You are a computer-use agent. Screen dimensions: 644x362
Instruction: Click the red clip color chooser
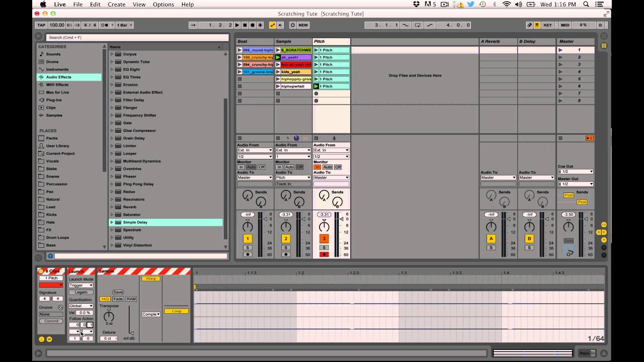(51, 285)
